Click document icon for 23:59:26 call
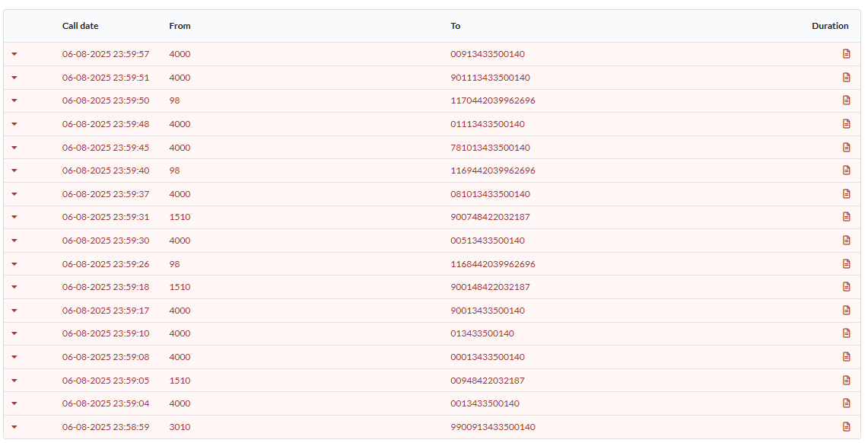 pos(846,264)
